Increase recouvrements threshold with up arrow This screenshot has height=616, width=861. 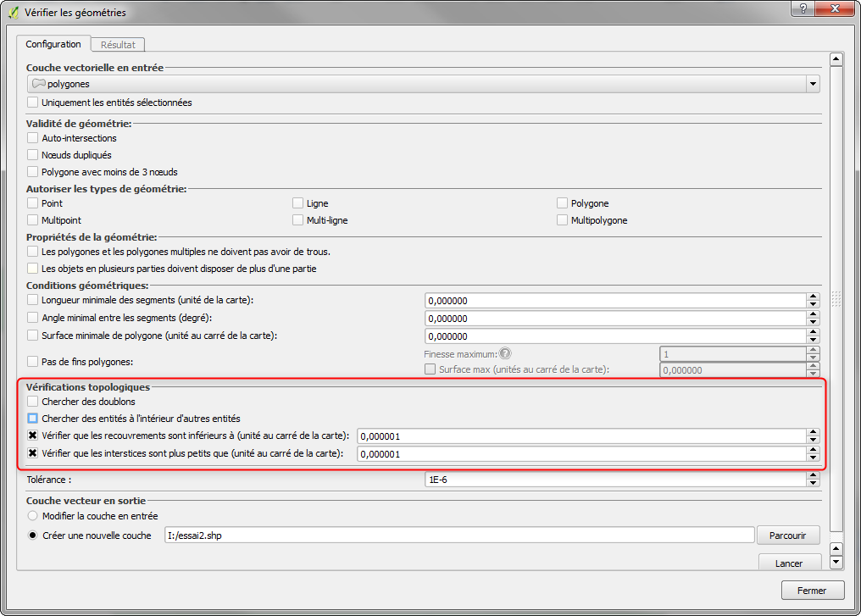pos(814,433)
